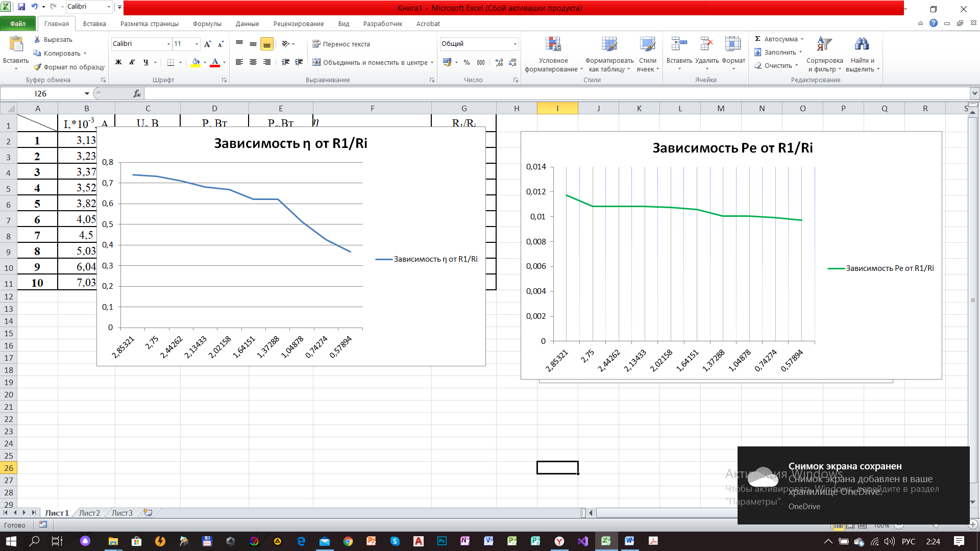980x551 pixels.
Task: Open the Файл tab
Action: pos(18,23)
